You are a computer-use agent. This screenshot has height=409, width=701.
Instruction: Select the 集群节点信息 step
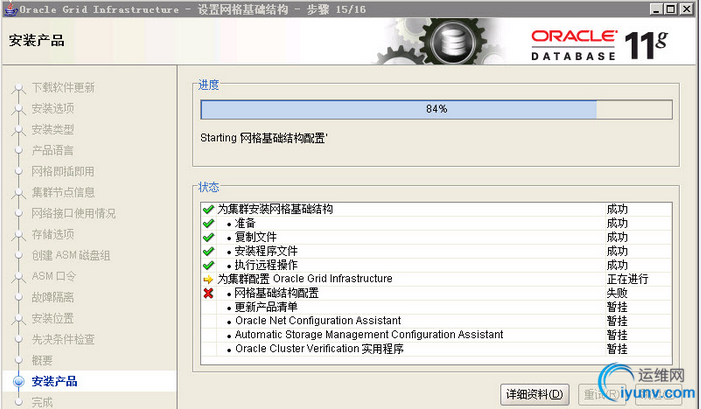pyautogui.click(x=63, y=193)
